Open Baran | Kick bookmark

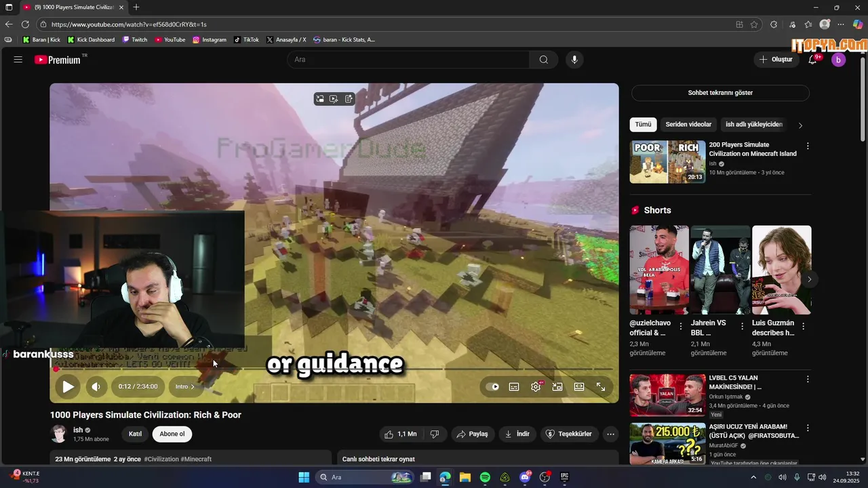41,39
